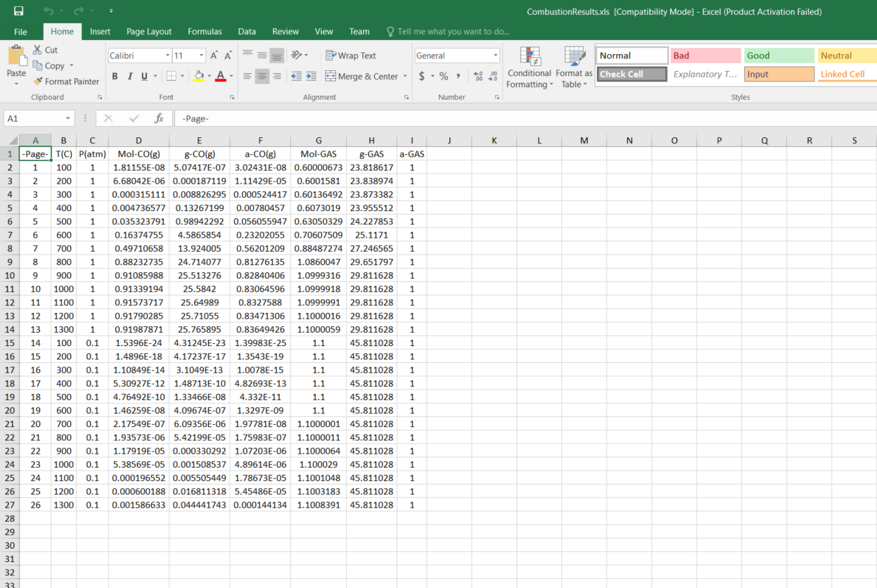The width and height of the screenshot is (877, 588).
Task: Apply Percent Style to the selection
Action: tap(444, 76)
